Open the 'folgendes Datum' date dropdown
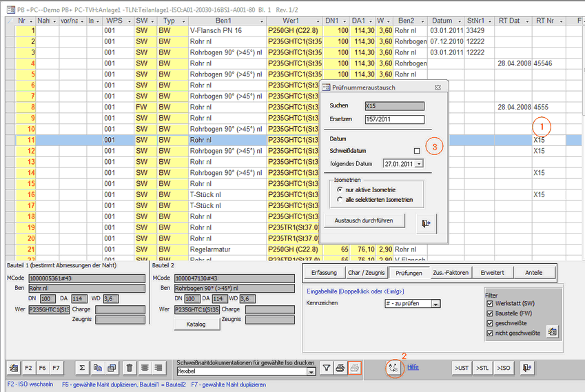The image size is (585, 392). (419, 164)
